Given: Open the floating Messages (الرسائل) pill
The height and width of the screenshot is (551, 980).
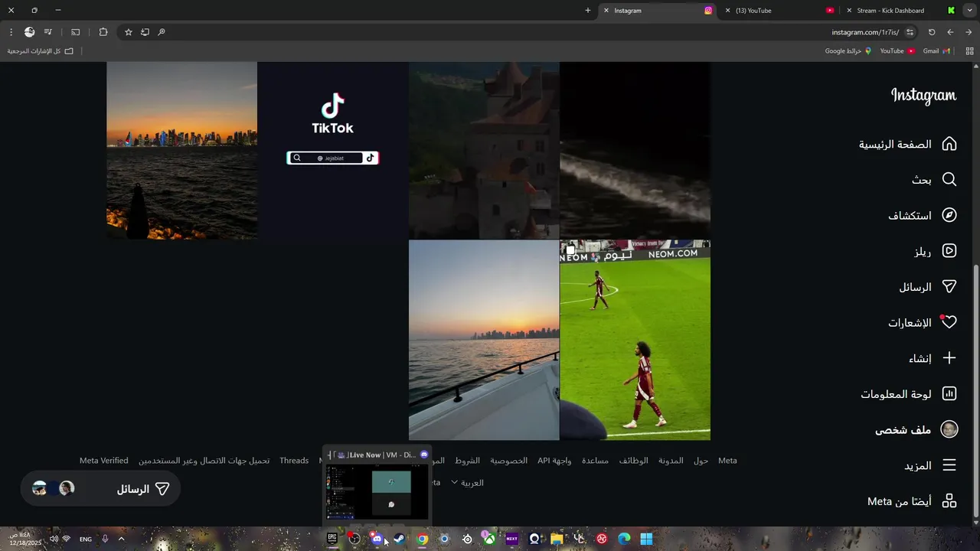Looking at the screenshot, I should [100, 489].
